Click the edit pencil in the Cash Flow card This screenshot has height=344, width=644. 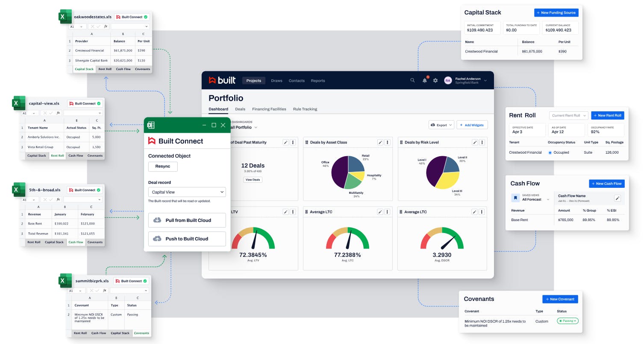click(x=617, y=198)
